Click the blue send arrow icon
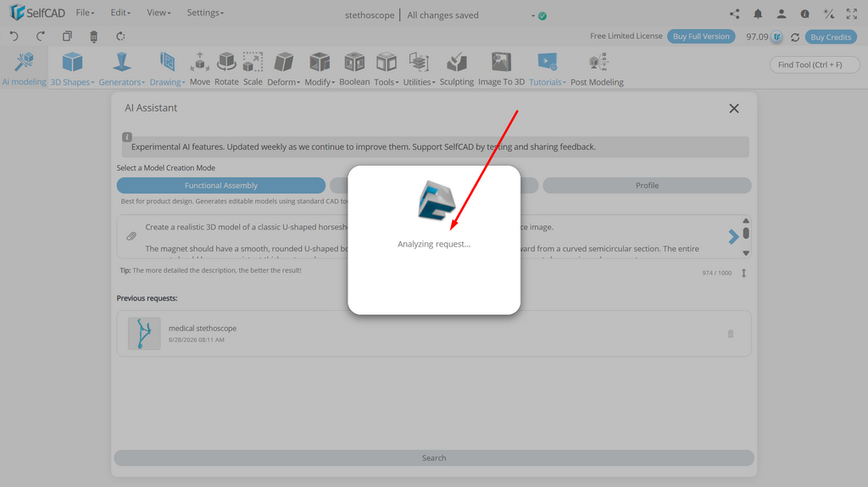 733,237
